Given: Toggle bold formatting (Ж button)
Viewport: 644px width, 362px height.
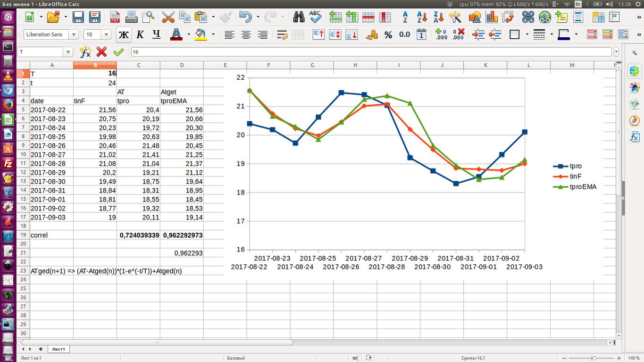Looking at the screenshot, I should (124, 34).
